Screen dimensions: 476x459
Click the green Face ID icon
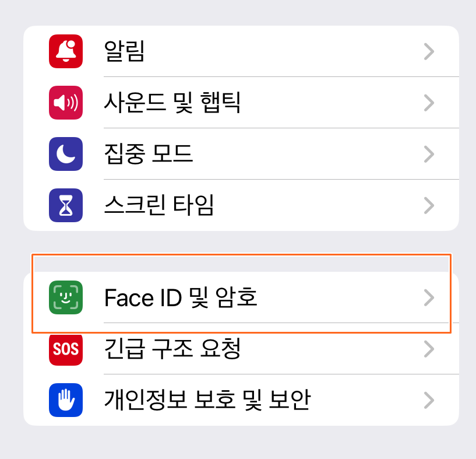65,299
